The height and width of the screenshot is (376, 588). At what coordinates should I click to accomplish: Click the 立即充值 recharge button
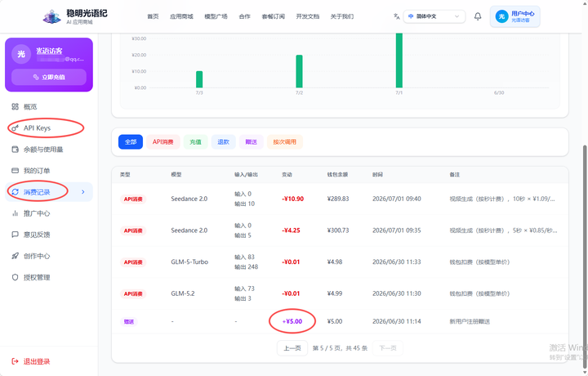click(x=49, y=77)
